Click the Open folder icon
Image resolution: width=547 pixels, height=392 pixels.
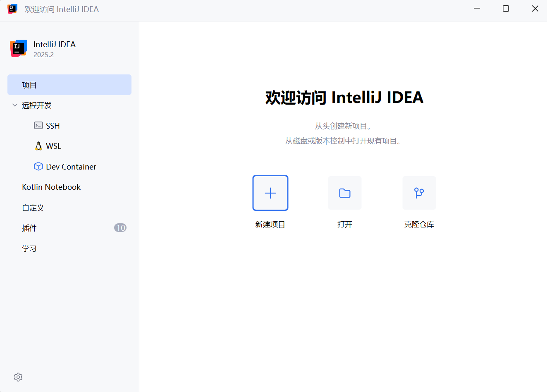pyautogui.click(x=345, y=193)
